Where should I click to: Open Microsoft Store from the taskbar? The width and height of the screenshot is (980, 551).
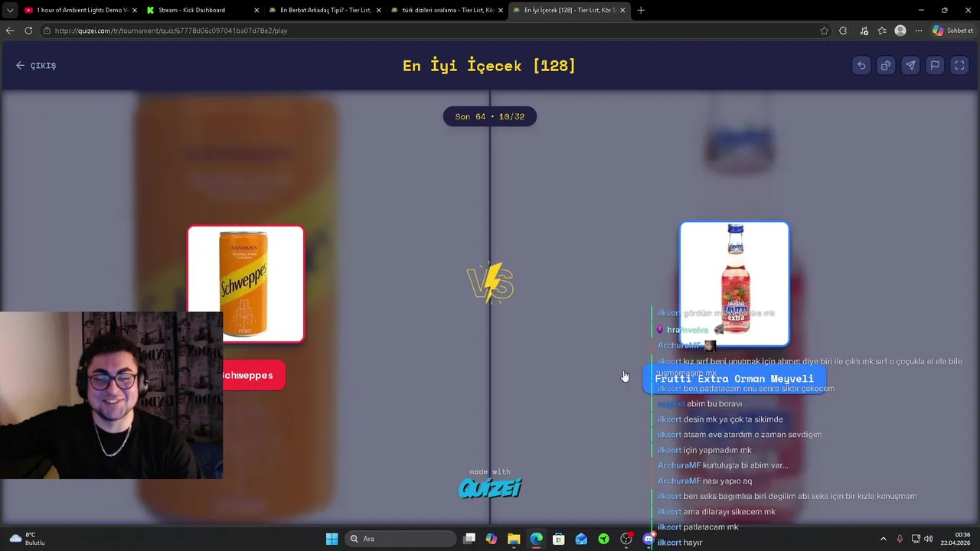(559, 539)
